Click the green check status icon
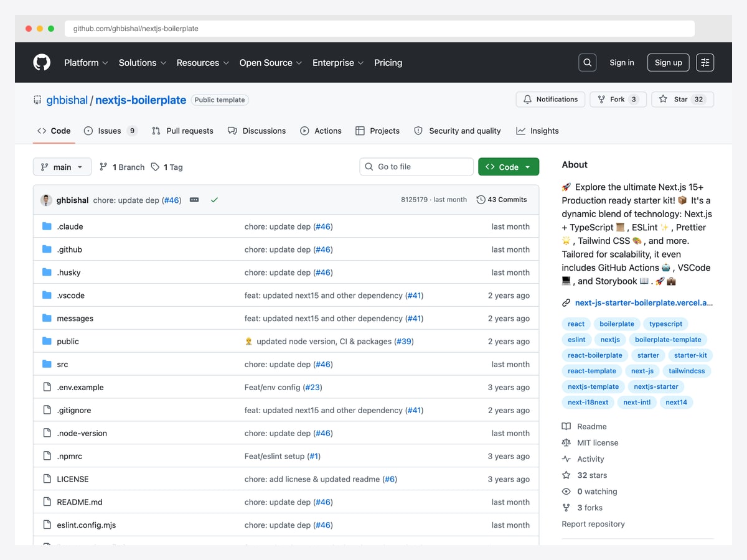747x560 pixels. click(x=214, y=200)
